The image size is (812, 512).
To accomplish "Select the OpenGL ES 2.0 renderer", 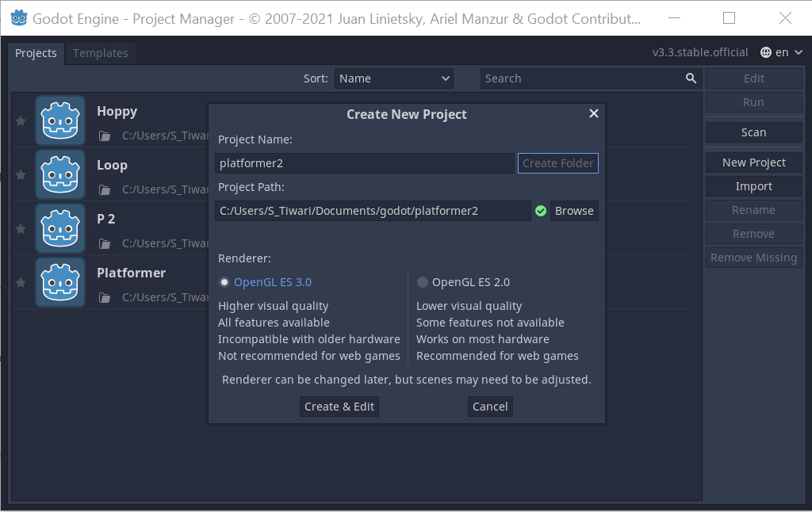I will coord(463,282).
